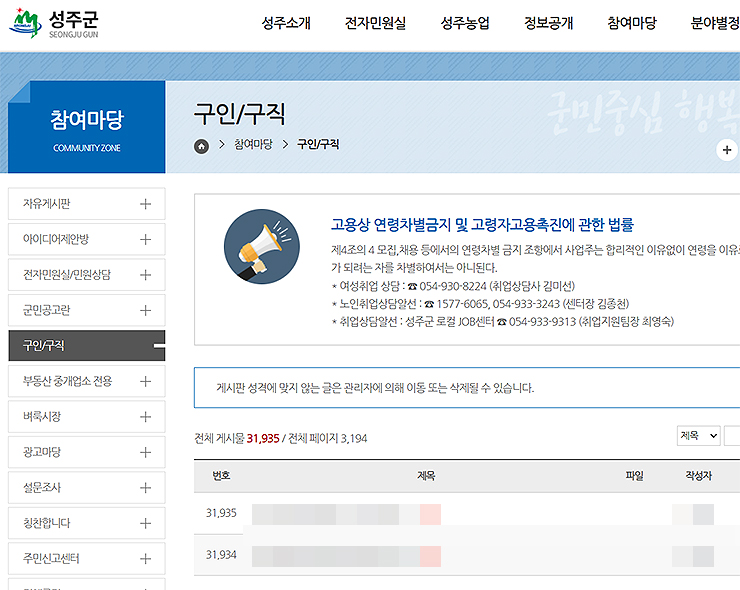Open 광고마당 sidebar item
This screenshot has width=740, height=590.
(87, 452)
